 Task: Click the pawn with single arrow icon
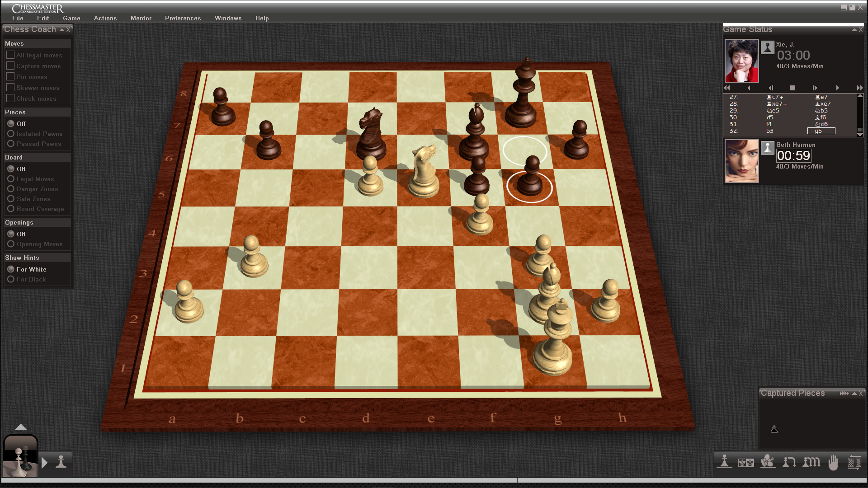[789, 462]
